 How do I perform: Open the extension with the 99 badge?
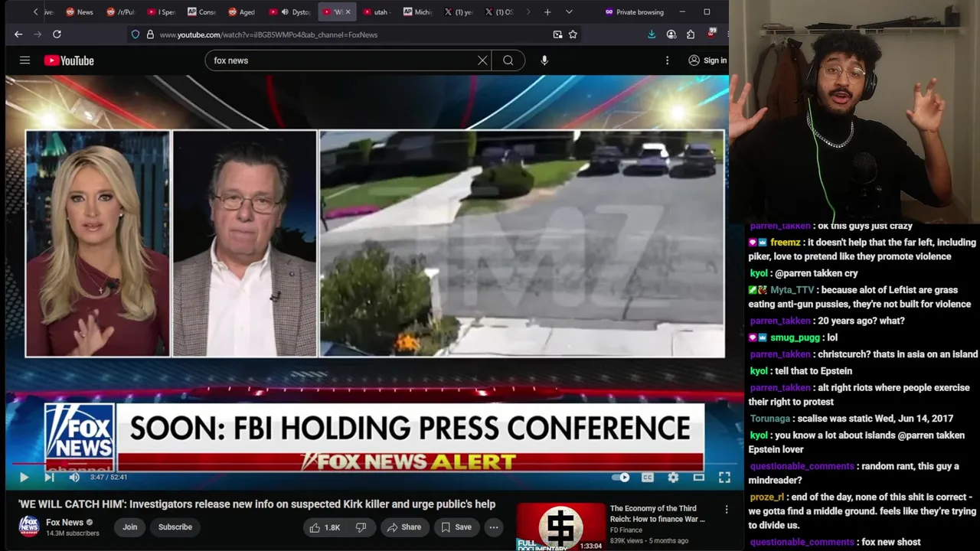[711, 34]
